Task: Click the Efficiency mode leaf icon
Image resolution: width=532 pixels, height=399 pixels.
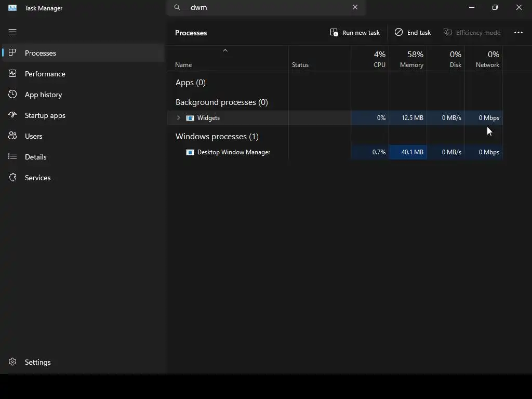Action: point(447,32)
